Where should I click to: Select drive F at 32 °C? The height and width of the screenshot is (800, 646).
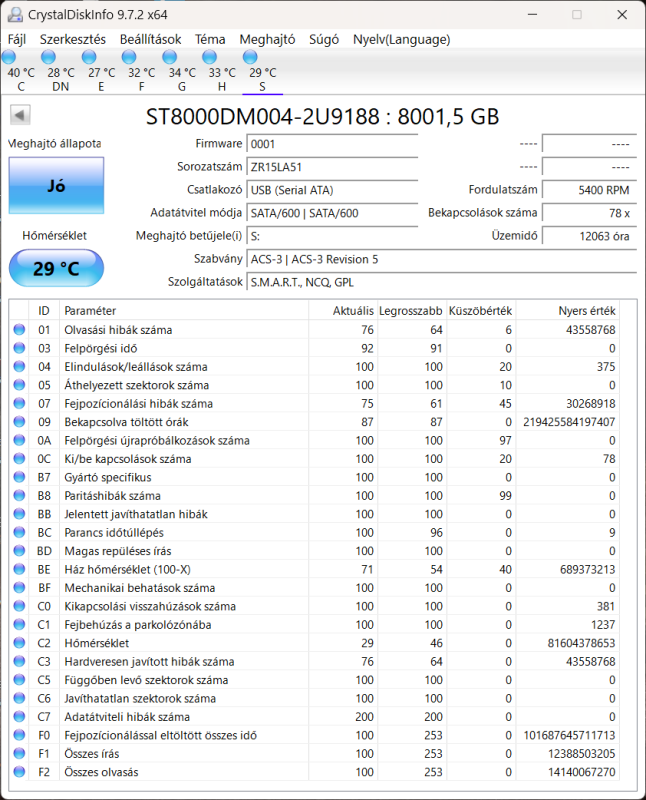click(x=141, y=71)
